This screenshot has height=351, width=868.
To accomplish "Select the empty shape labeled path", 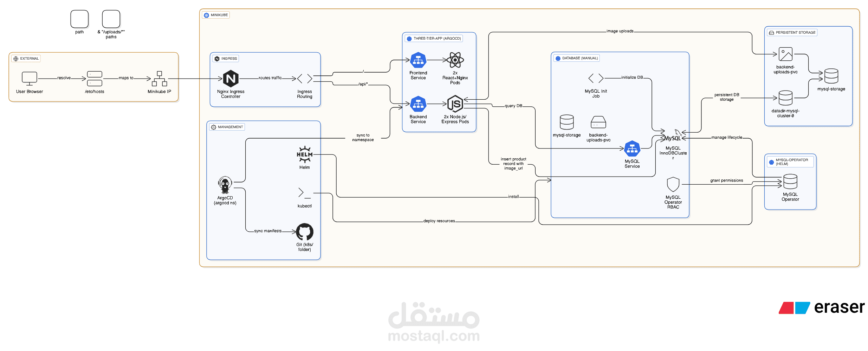I will (79, 19).
